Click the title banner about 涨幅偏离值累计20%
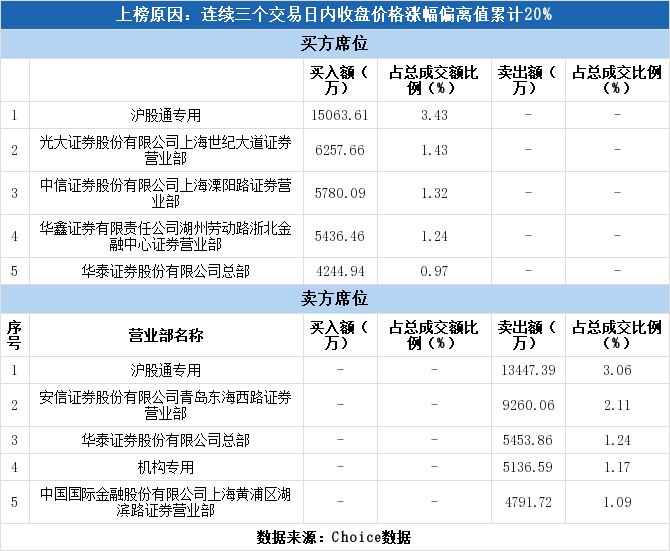The image size is (670, 551). (x=334, y=15)
